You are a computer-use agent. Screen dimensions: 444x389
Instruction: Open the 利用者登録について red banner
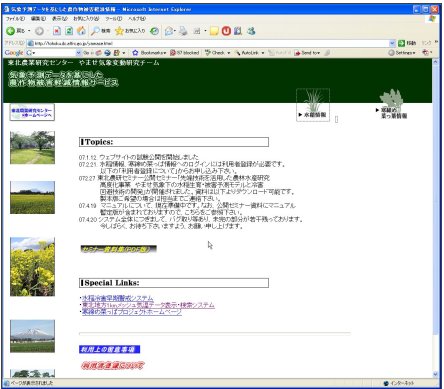tap(113, 365)
